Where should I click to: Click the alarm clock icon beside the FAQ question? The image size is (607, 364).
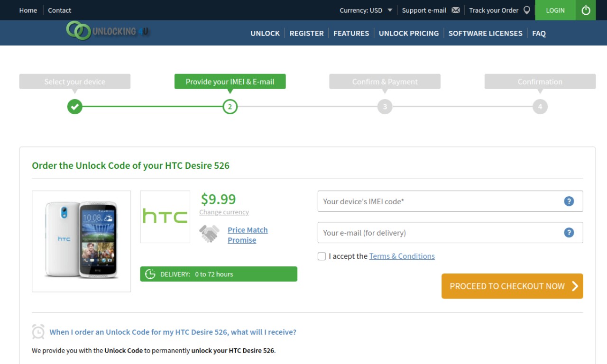click(x=38, y=332)
